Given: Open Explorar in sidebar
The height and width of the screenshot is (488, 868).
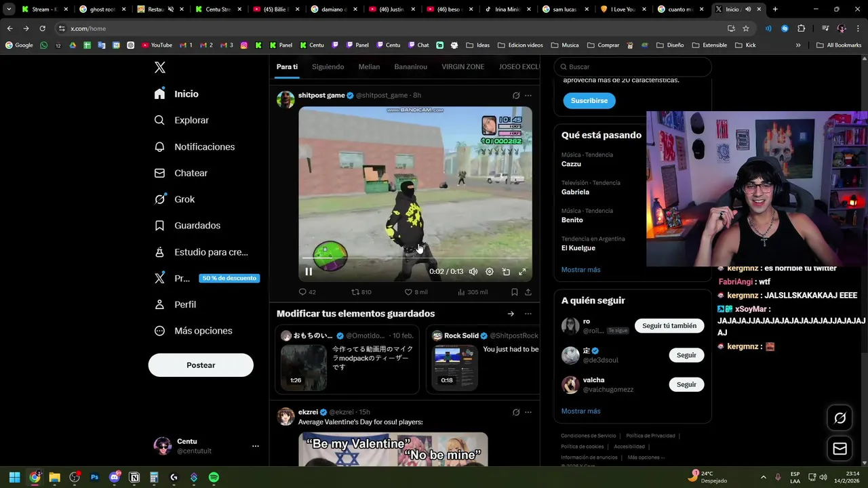Looking at the screenshot, I should point(181,120).
